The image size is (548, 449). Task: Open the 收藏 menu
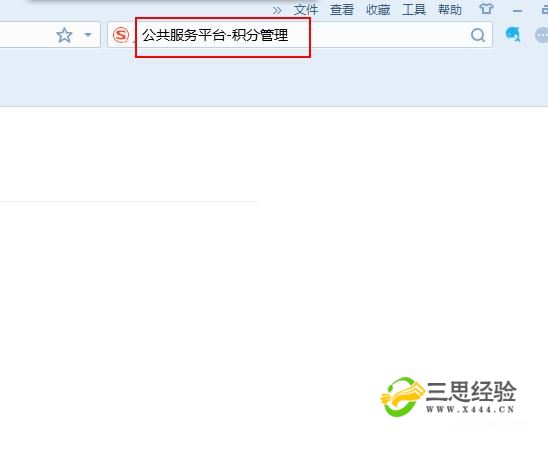click(x=378, y=9)
